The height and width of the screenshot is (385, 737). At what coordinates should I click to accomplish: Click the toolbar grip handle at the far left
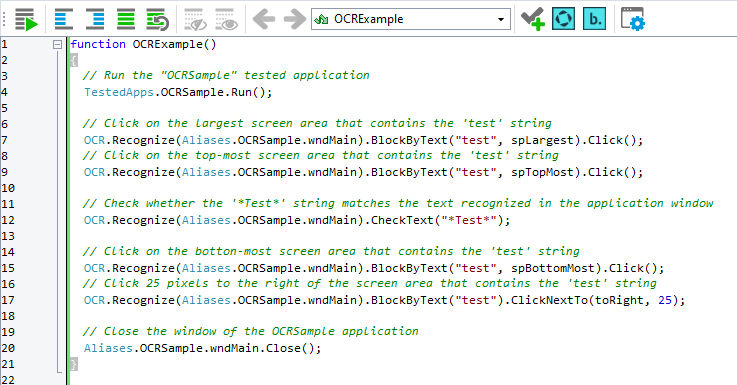[4, 19]
